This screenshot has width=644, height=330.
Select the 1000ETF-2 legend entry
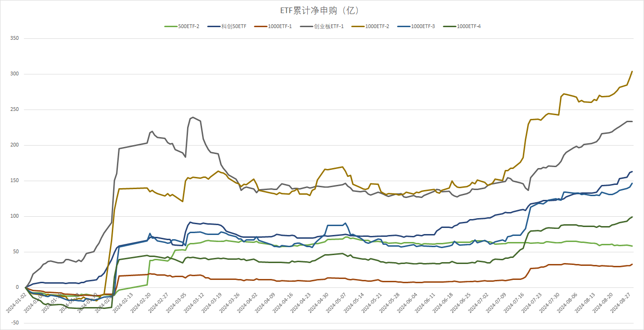tap(377, 26)
